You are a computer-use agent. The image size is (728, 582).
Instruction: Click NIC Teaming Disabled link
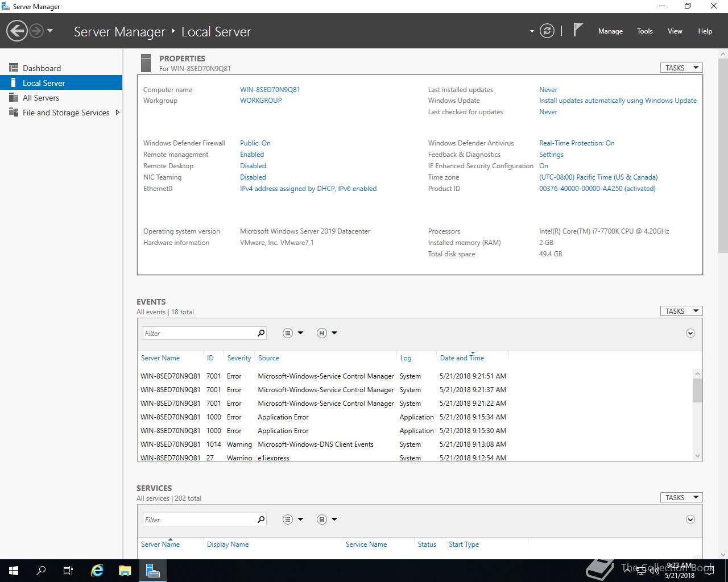tap(253, 177)
